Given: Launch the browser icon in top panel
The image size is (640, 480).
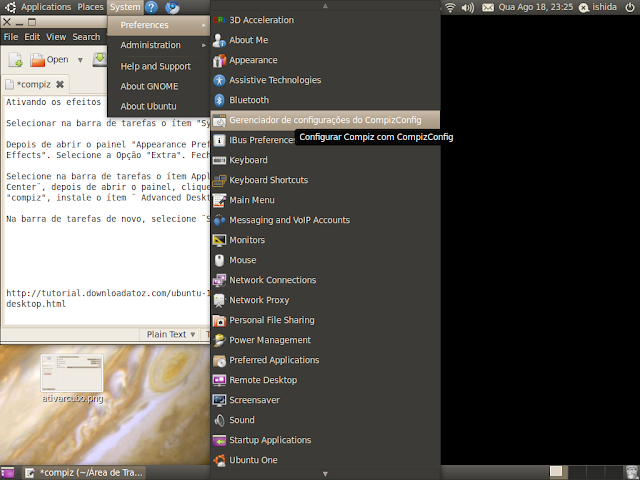Looking at the screenshot, I should tap(172, 7).
